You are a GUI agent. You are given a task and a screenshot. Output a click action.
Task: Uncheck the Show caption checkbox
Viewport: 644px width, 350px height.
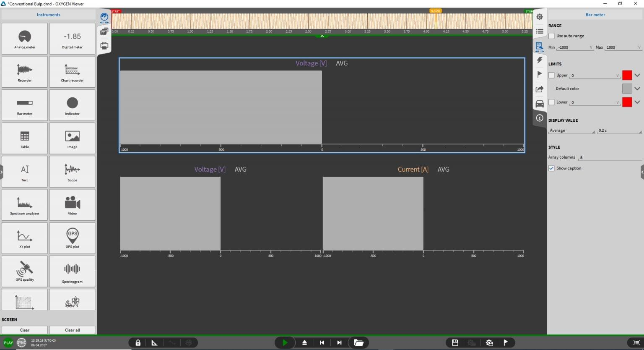pos(552,168)
